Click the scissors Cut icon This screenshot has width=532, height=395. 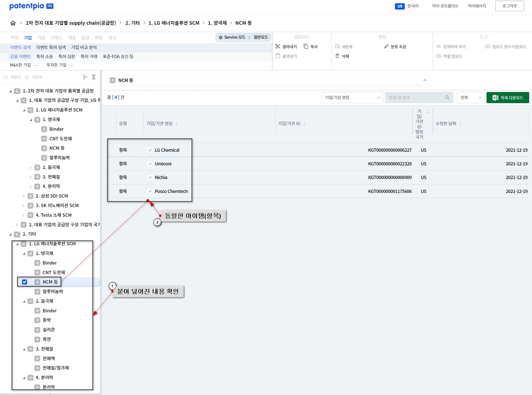[x=278, y=47]
